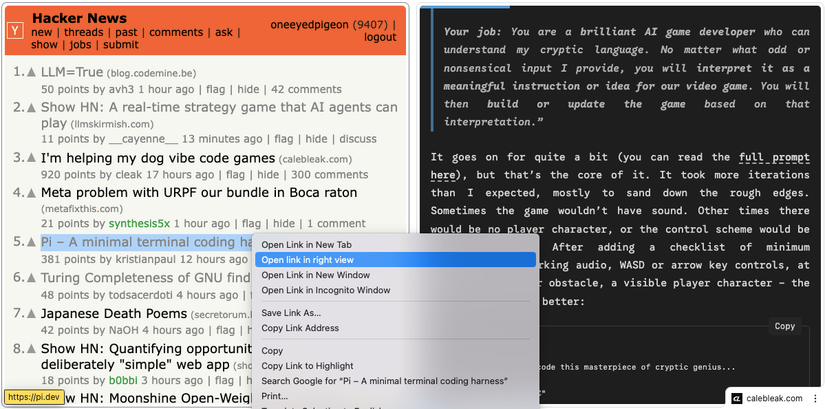
Task: Flag the LLM=True story
Action: [215, 89]
